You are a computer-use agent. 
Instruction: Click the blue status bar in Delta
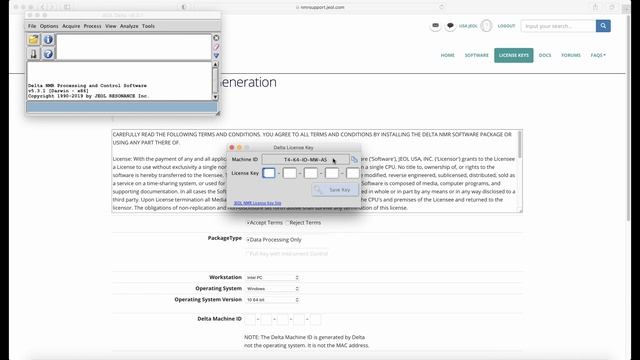(122, 107)
